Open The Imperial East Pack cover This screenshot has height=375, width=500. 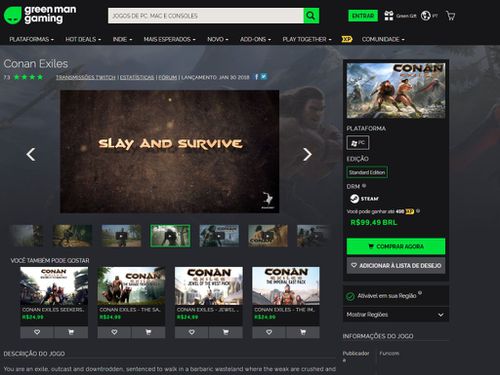tap(286, 286)
